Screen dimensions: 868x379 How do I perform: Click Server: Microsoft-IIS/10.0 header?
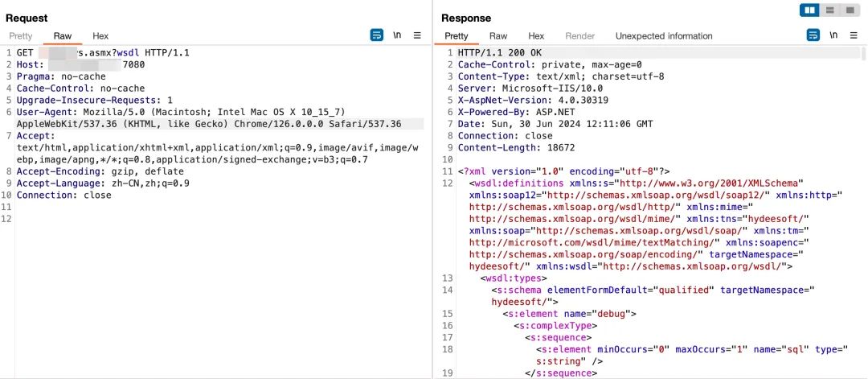coord(530,88)
